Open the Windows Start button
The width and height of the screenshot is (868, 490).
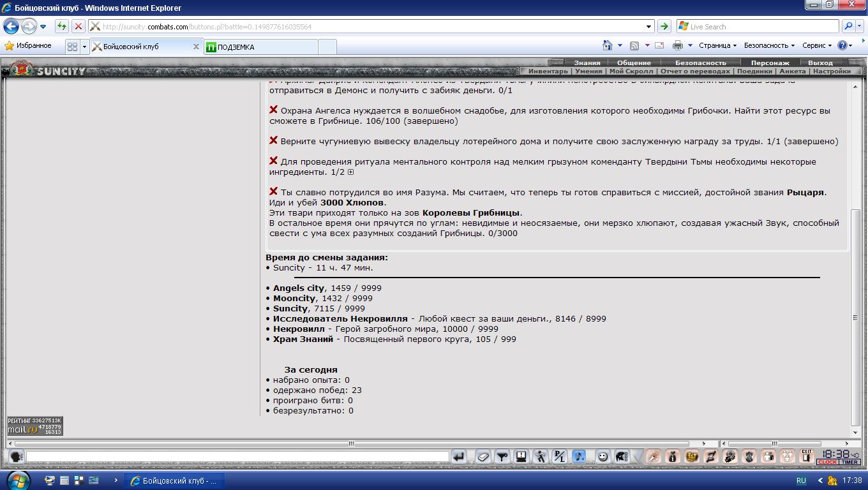[x=17, y=480]
